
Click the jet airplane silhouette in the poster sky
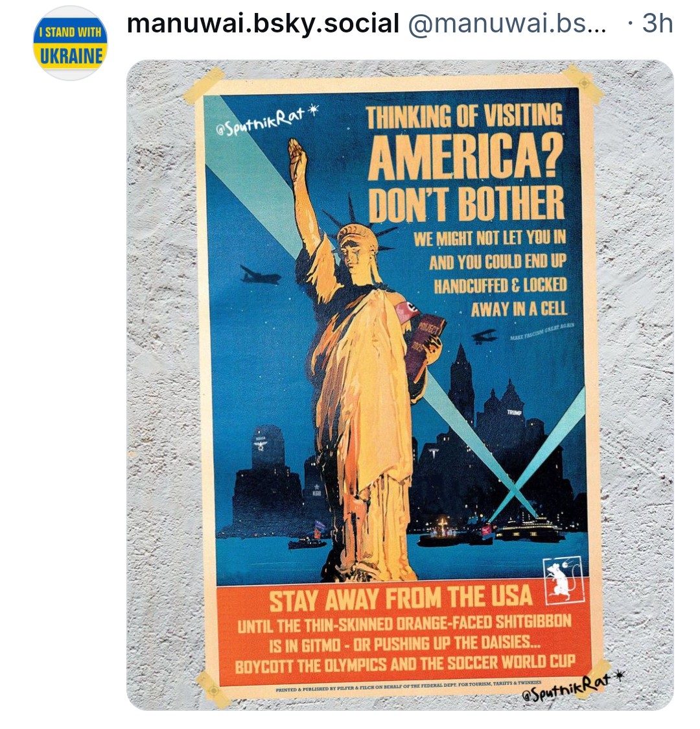coord(260,275)
